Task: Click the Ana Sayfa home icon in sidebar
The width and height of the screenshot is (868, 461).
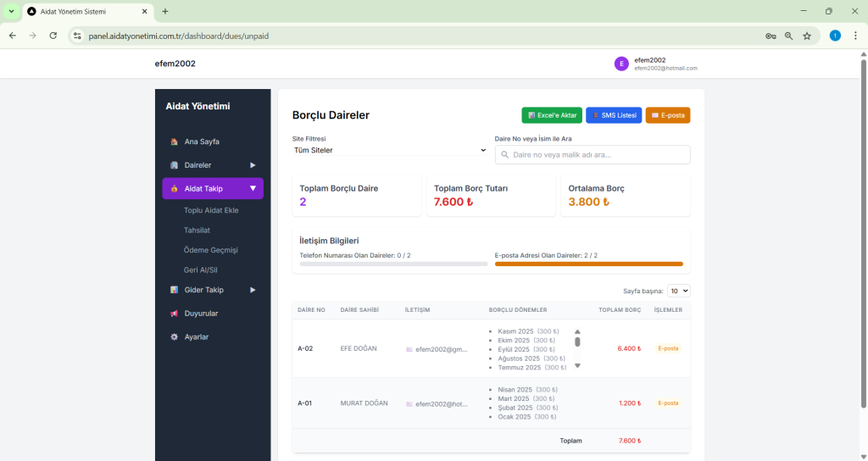Action: (x=174, y=142)
